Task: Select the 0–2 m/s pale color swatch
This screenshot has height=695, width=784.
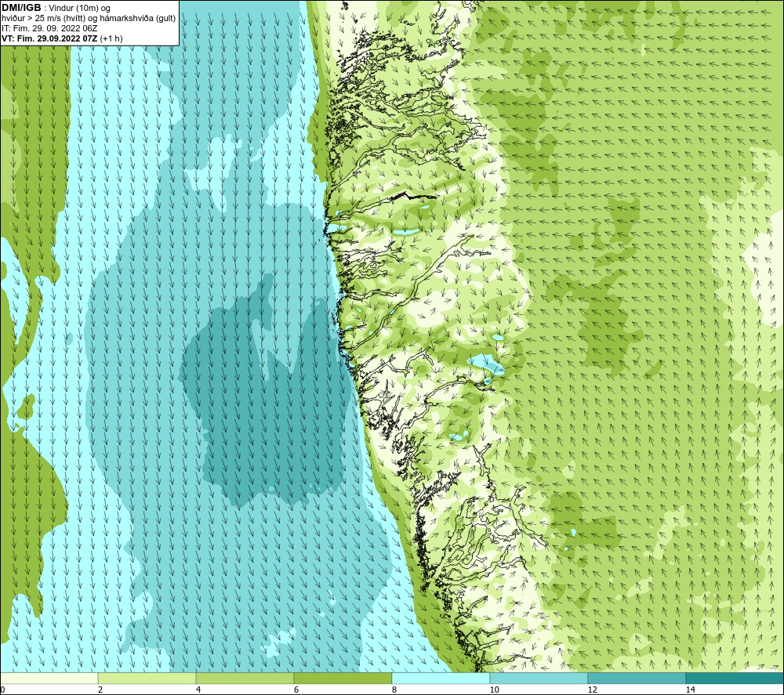Action: (49, 678)
